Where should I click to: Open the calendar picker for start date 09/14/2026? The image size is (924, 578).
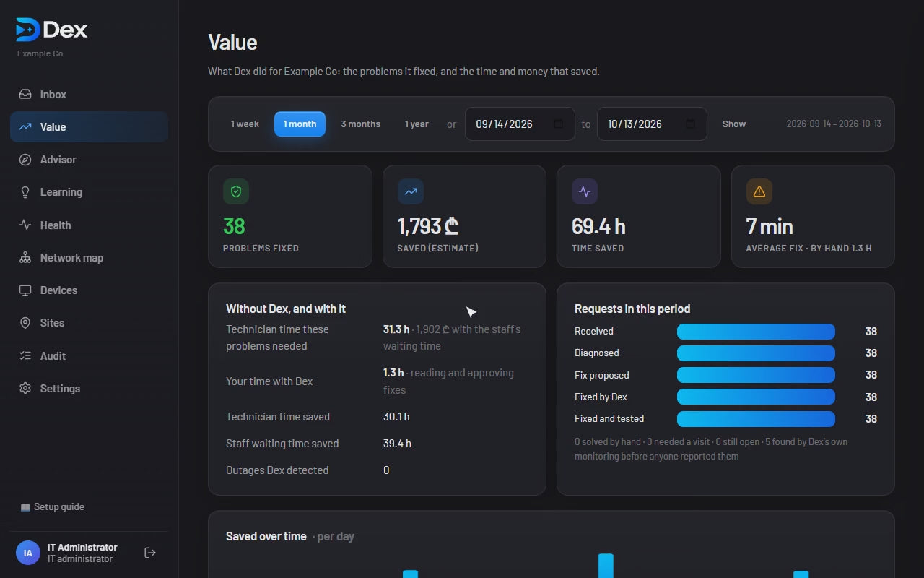[558, 124]
